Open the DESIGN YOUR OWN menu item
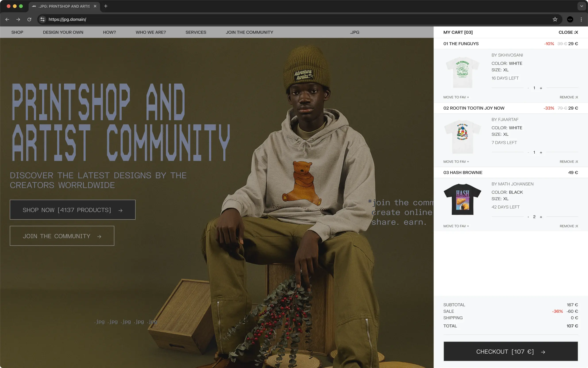 click(x=63, y=32)
